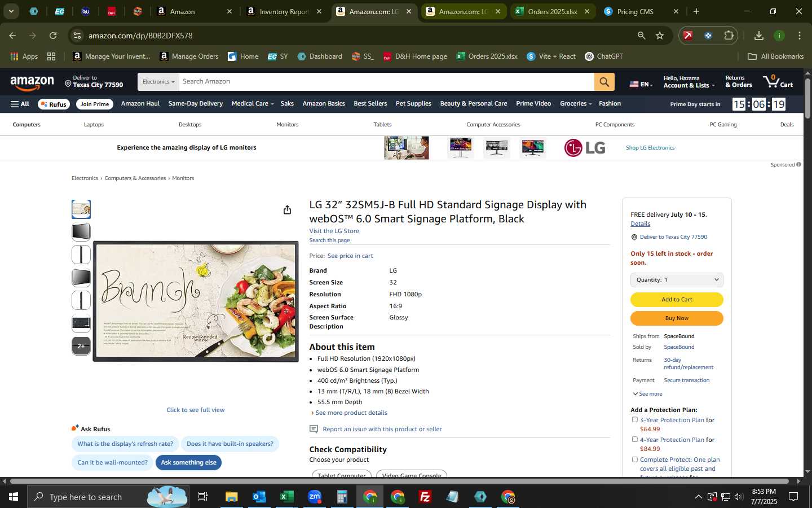Image resolution: width=812 pixels, height=508 pixels.
Task: Open Excel from the Windows taskbar
Action: point(286,497)
